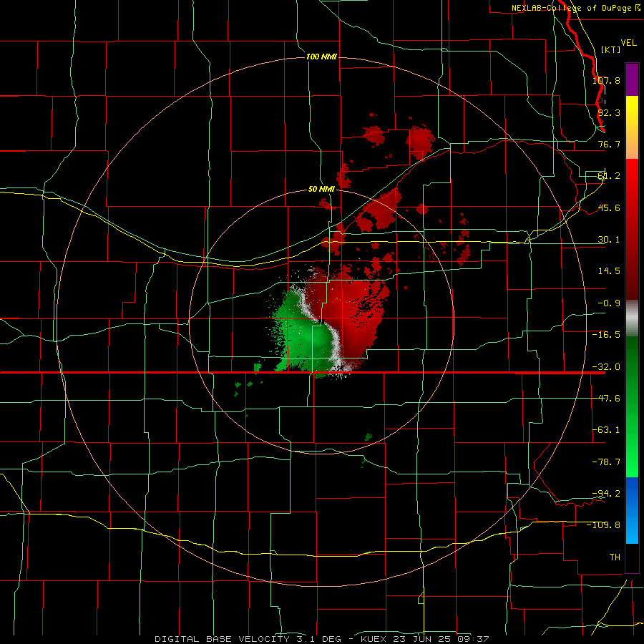Click the TH threshold label
The width and height of the screenshot is (644, 644).
click(x=615, y=557)
